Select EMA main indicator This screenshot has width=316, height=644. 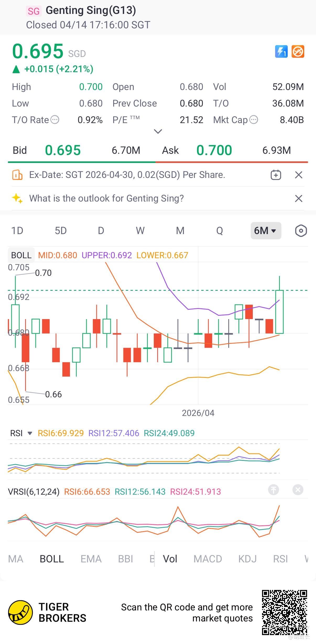tap(91, 559)
